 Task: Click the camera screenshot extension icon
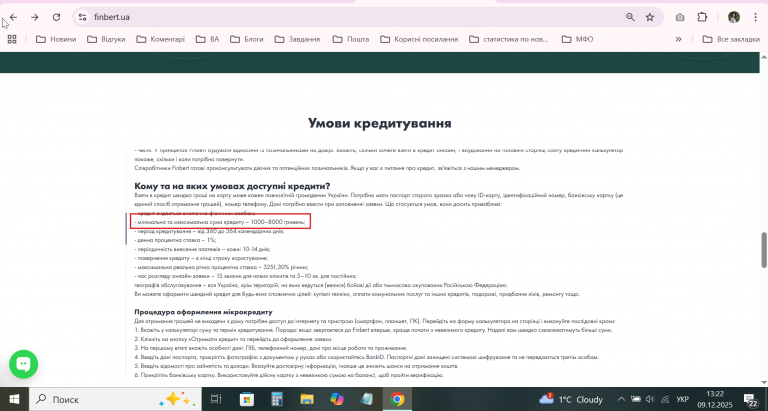tap(680, 17)
